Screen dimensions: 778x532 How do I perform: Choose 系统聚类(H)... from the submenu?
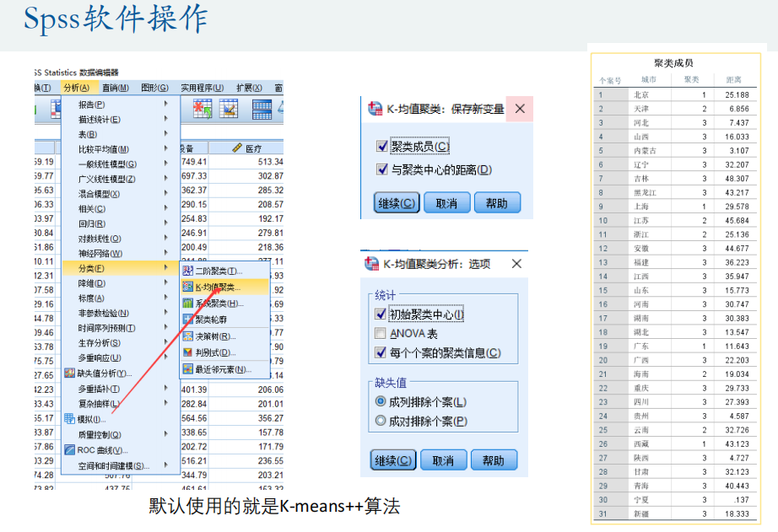224,304
